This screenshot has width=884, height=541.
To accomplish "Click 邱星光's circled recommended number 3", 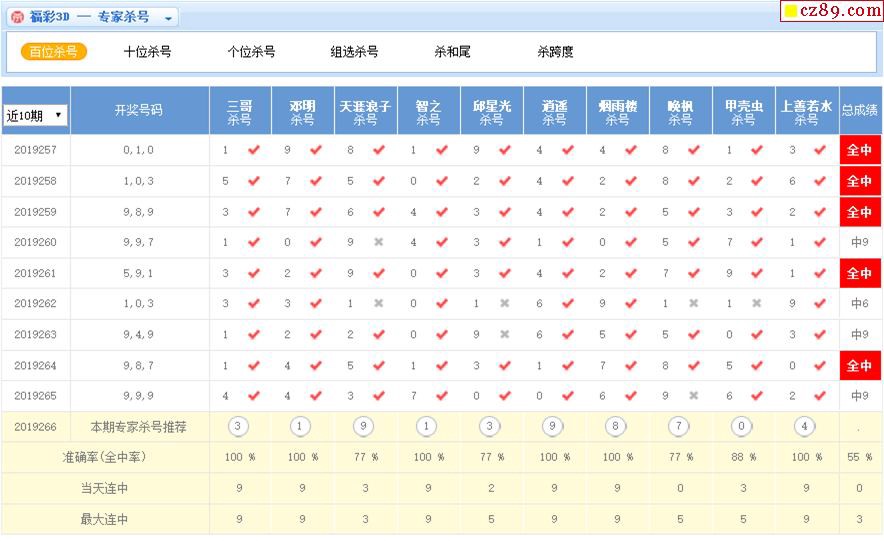I will pyautogui.click(x=489, y=427).
